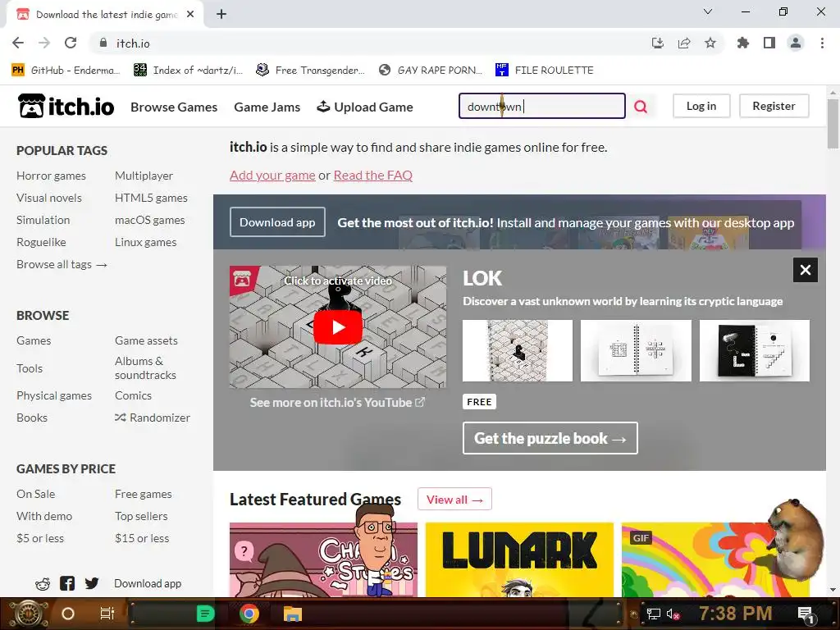The image size is (840, 630).
Task: Click the page vertical scrollbar thumb
Action: tap(833, 124)
